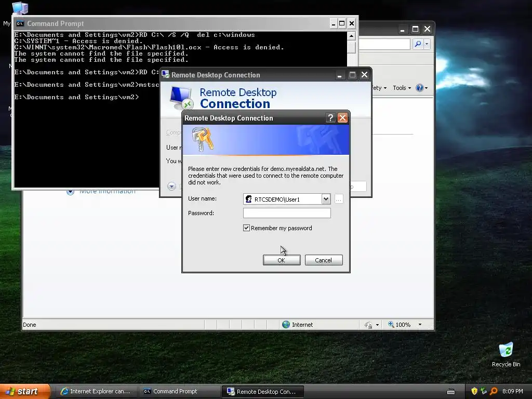
Task: Minimize the Remote Desktop Connection window
Action: (339, 75)
